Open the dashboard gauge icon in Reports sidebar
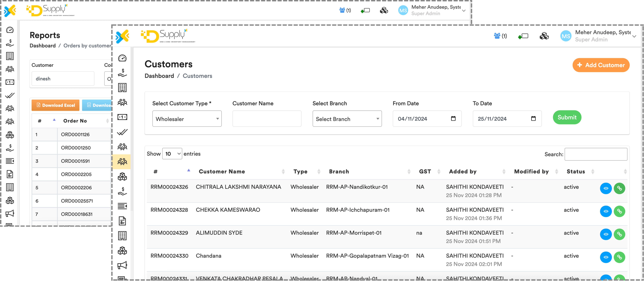The image size is (644, 281). coord(10,30)
